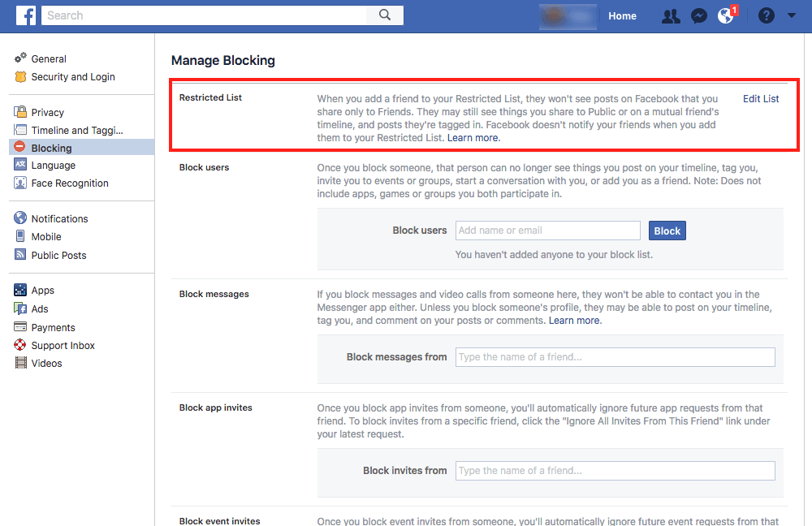Go to Privacy settings
The width and height of the screenshot is (812, 526).
[48, 112]
